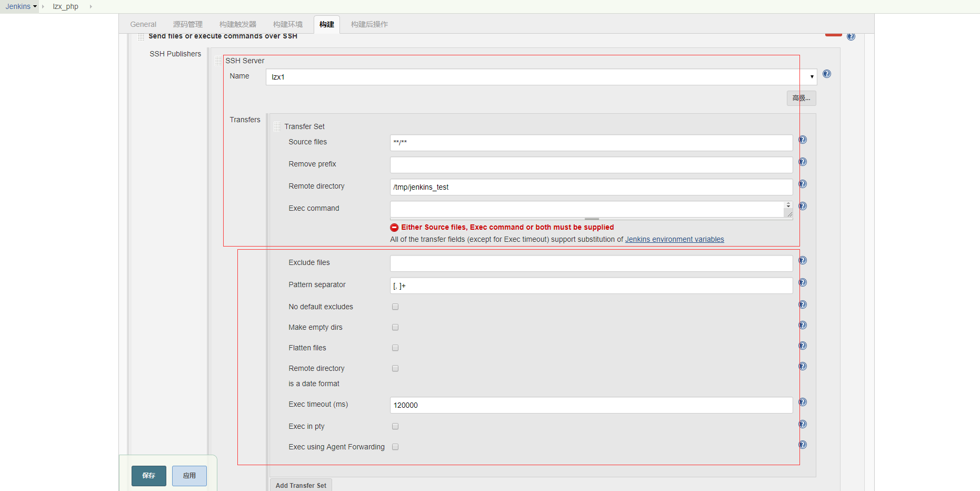This screenshot has height=491, width=980.
Task: Focus the Exec timeout field showing 120000
Action: tap(592, 405)
